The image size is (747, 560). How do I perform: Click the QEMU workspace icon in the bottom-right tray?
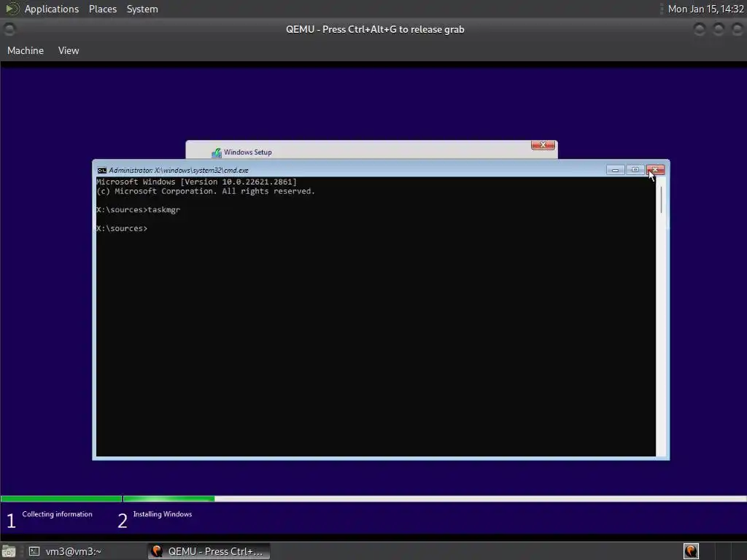pyautogui.click(x=691, y=551)
